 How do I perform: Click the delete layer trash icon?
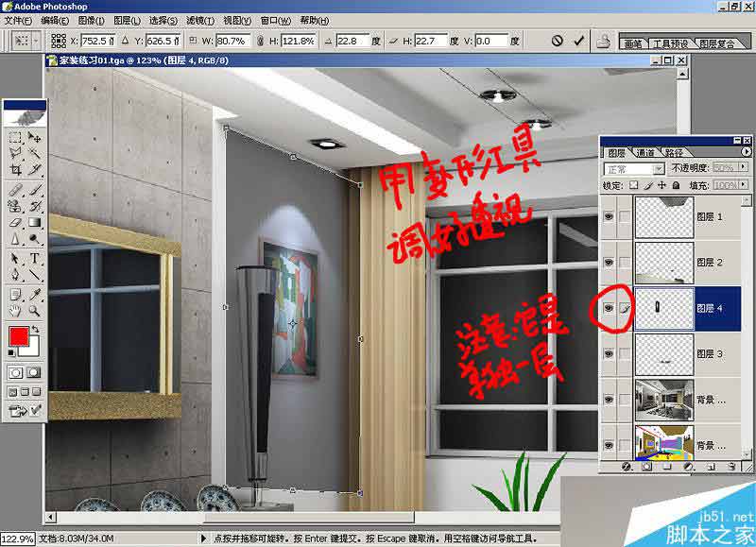pyautogui.click(x=731, y=467)
